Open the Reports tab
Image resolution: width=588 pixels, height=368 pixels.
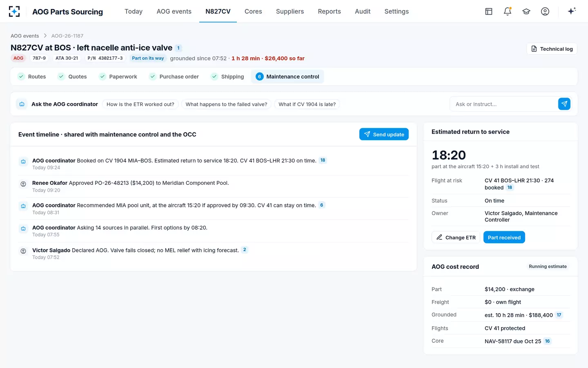click(330, 11)
